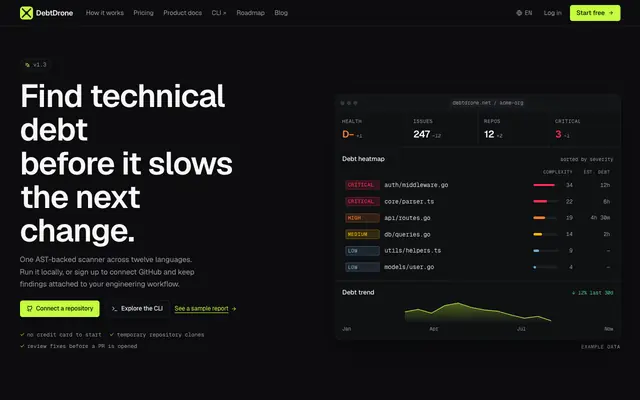
Task: Click the arrow after See a sample report
Action: [x=234, y=309]
